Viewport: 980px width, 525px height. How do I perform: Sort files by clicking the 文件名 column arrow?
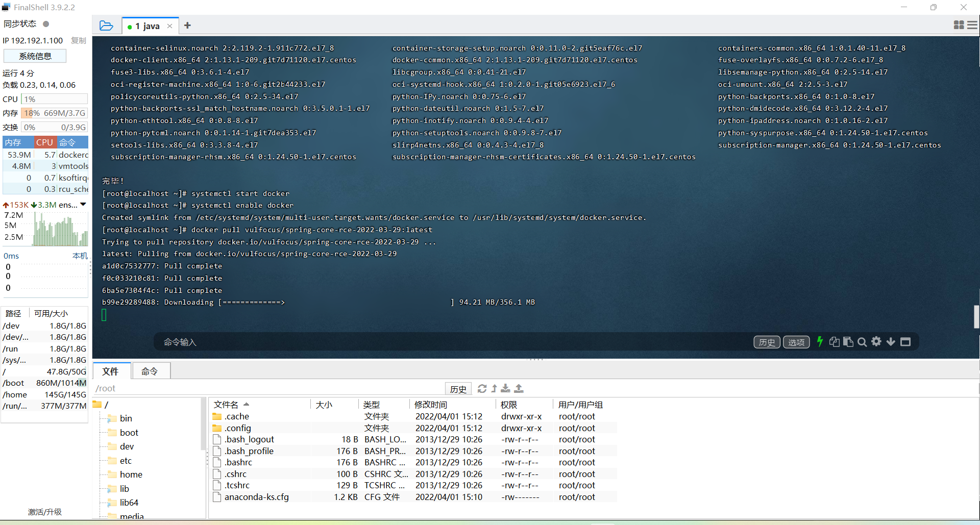pyautogui.click(x=247, y=404)
